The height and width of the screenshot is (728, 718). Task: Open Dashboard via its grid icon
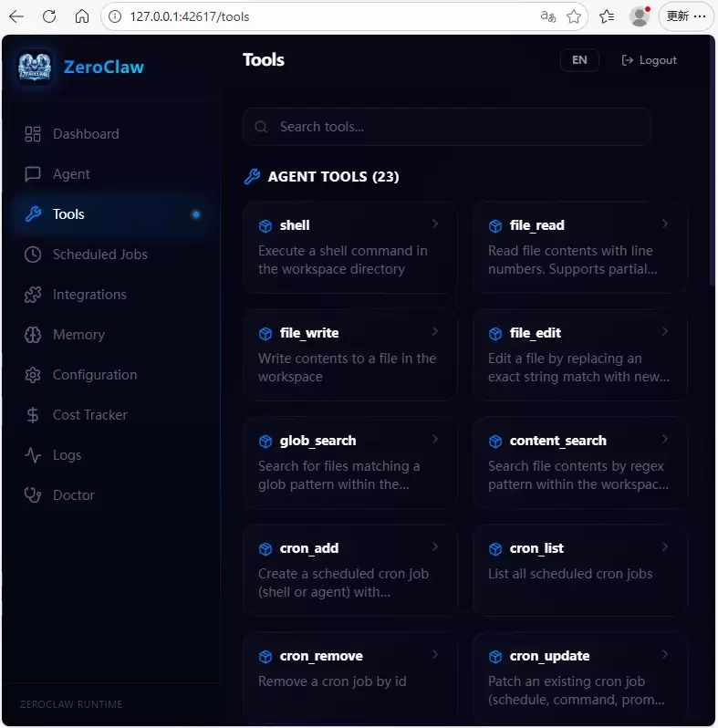(x=33, y=134)
